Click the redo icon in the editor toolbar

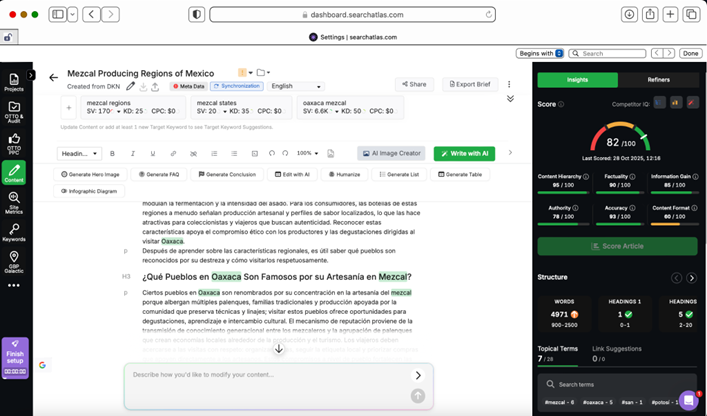tap(285, 153)
